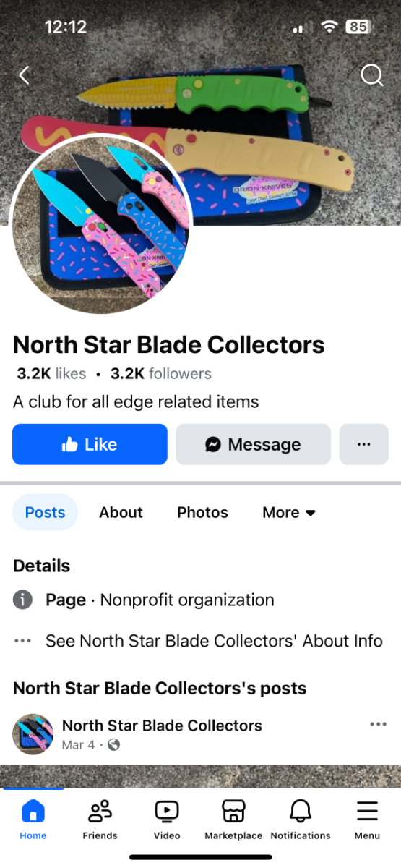Open the Friends tab icon
Screen dimensions: 401x868
click(x=100, y=811)
